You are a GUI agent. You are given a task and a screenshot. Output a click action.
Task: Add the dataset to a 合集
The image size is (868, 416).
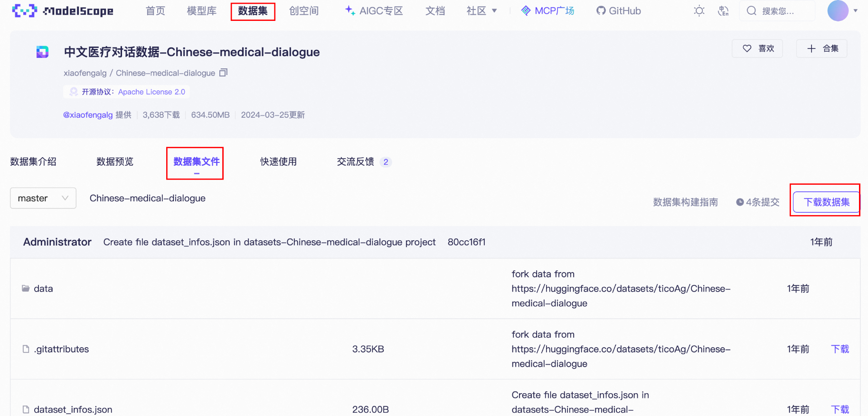click(x=821, y=48)
